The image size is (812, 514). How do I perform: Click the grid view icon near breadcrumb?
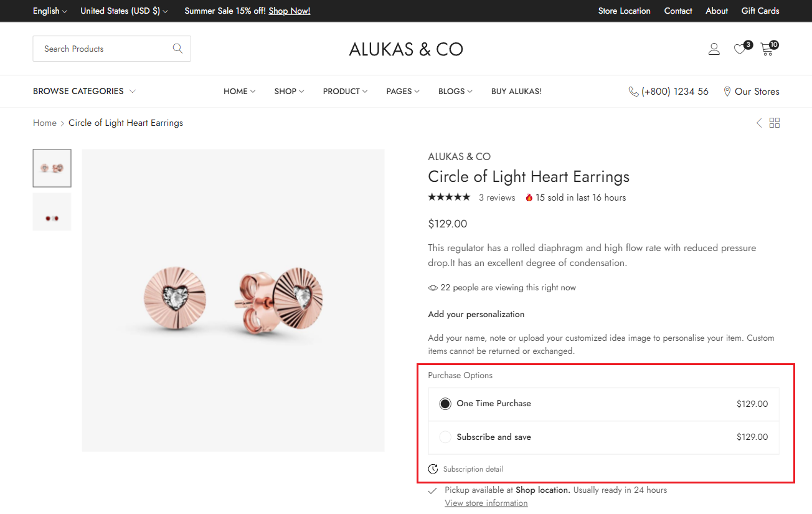(x=775, y=123)
